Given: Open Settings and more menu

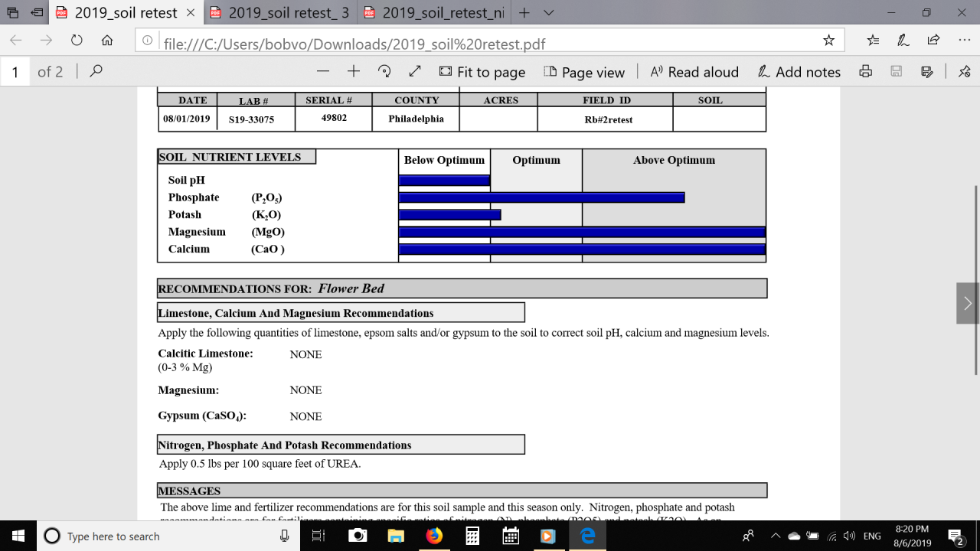Looking at the screenshot, I should click(964, 41).
